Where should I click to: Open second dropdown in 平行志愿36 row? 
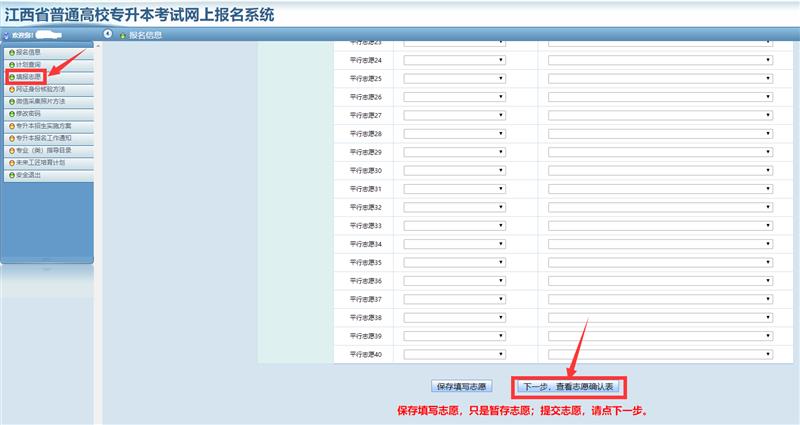pos(661,281)
